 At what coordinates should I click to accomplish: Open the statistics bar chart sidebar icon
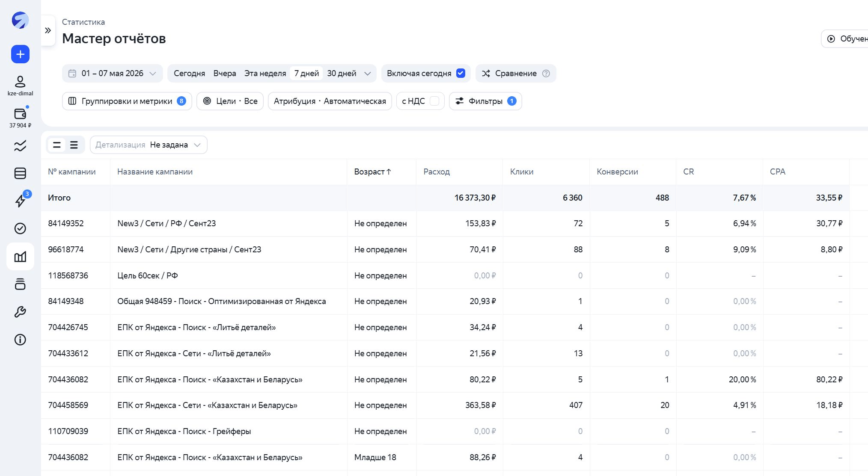click(20, 257)
